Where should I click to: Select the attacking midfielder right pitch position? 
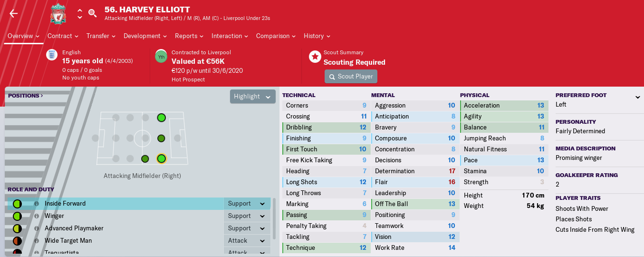tap(161, 159)
